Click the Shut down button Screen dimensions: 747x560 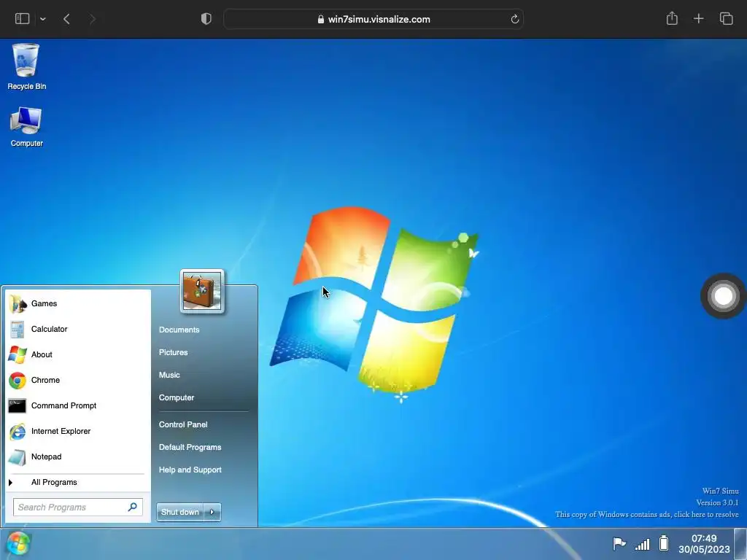180,513
